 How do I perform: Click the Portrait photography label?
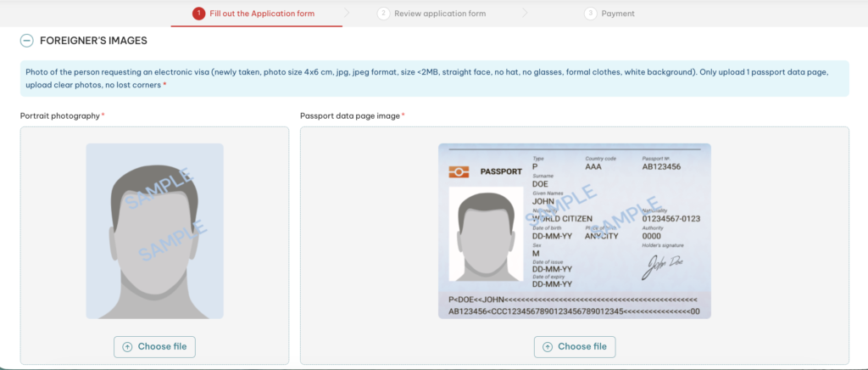tap(60, 115)
